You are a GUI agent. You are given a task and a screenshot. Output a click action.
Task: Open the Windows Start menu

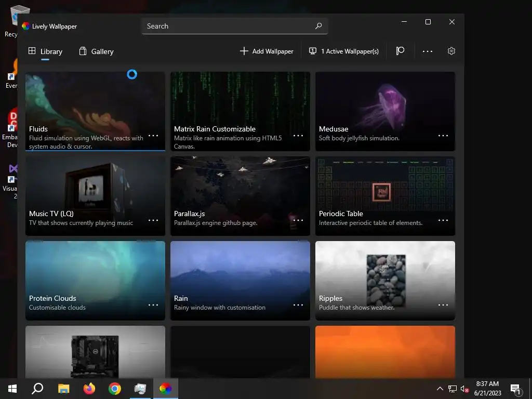point(12,389)
